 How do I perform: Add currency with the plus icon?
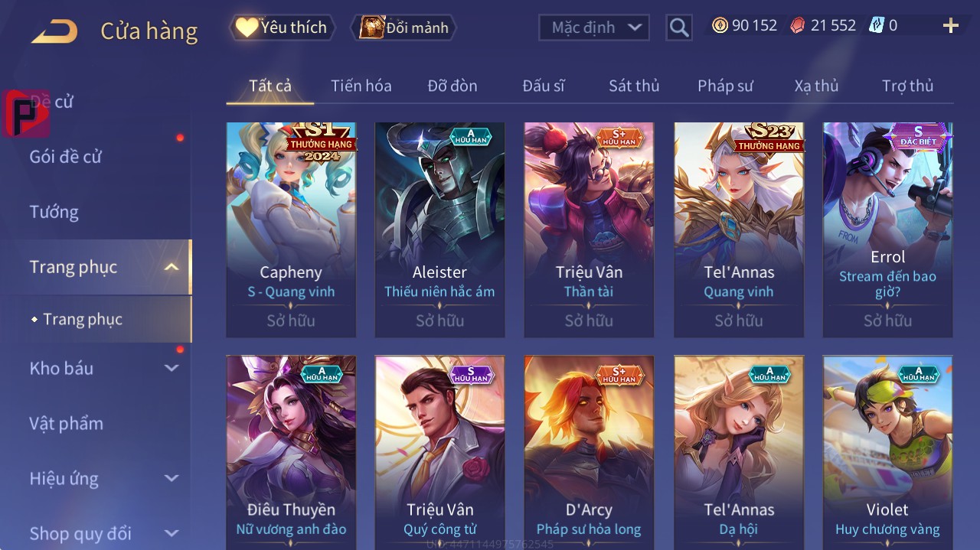(951, 26)
